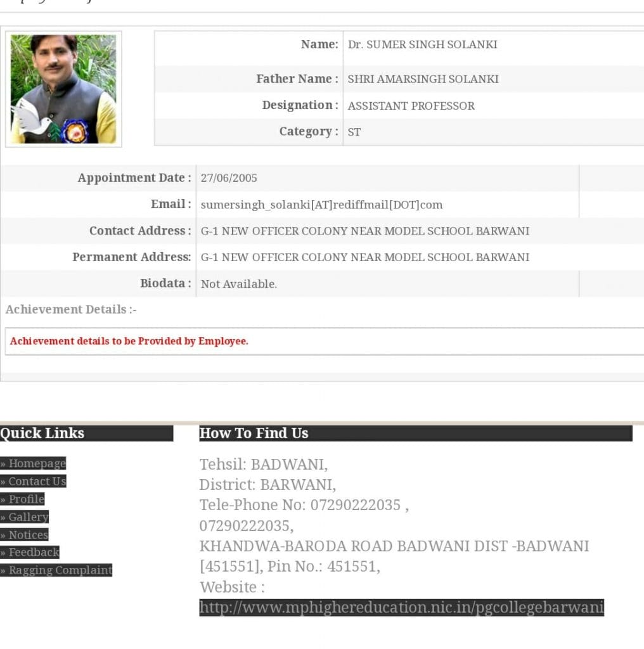This screenshot has height=649, width=644.
Task: Visit the Gallery link
Action: pyautogui.click(x=27, y=517)
